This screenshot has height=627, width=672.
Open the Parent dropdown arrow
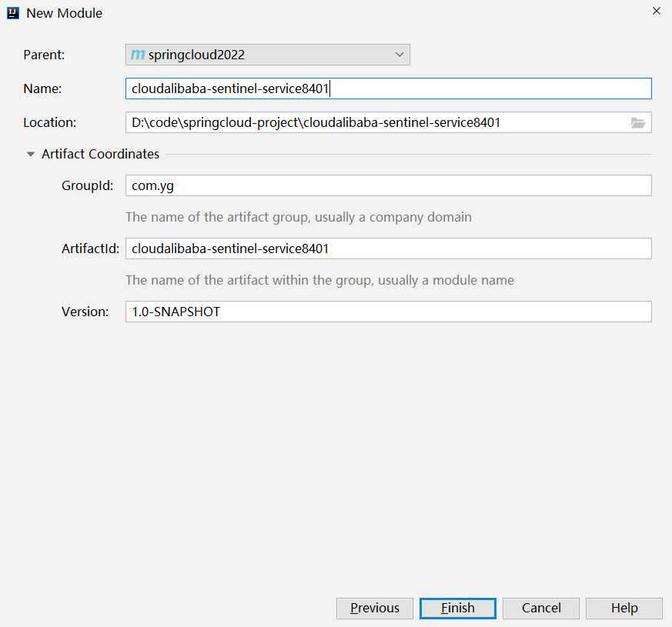tap(400, 55)
